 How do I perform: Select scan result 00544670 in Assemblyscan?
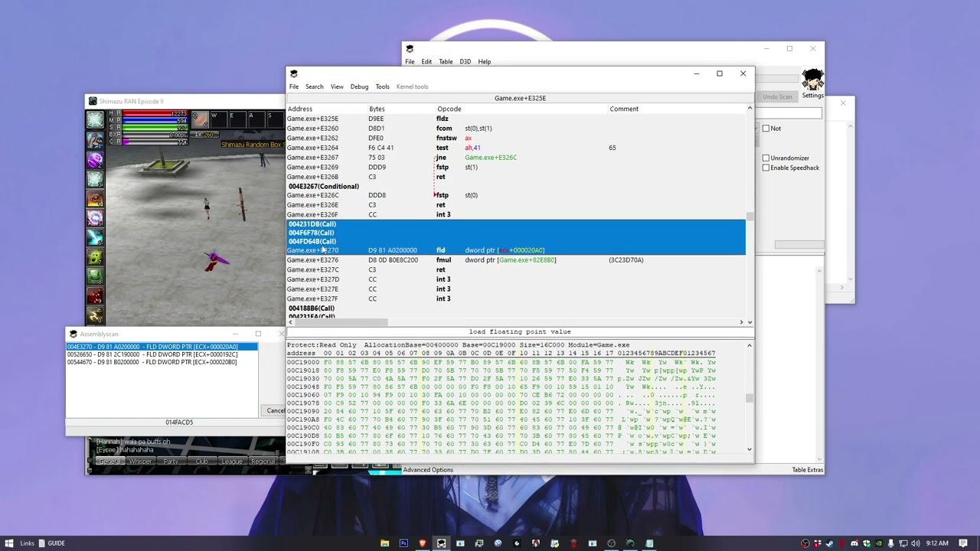click(162, 362)
